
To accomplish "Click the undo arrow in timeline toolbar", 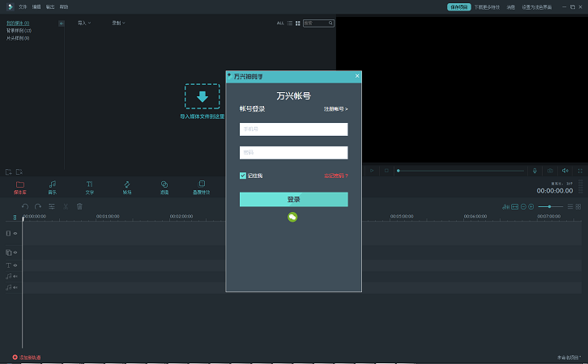I will click(x=25, y=207).
